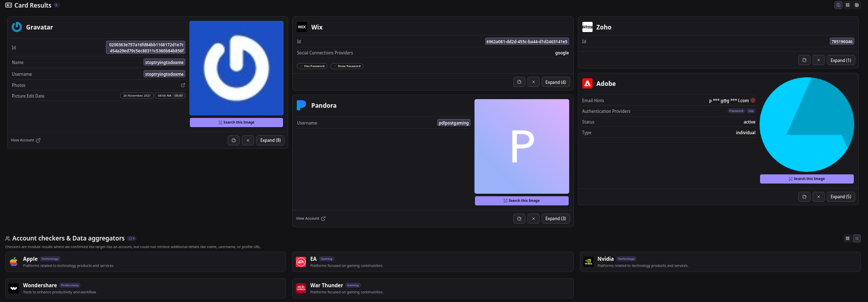The height and width of the screenshot is (302, 868).
Task: Open Gravatar View Account link
Action: pyautogui.click(x=25, y=140)
